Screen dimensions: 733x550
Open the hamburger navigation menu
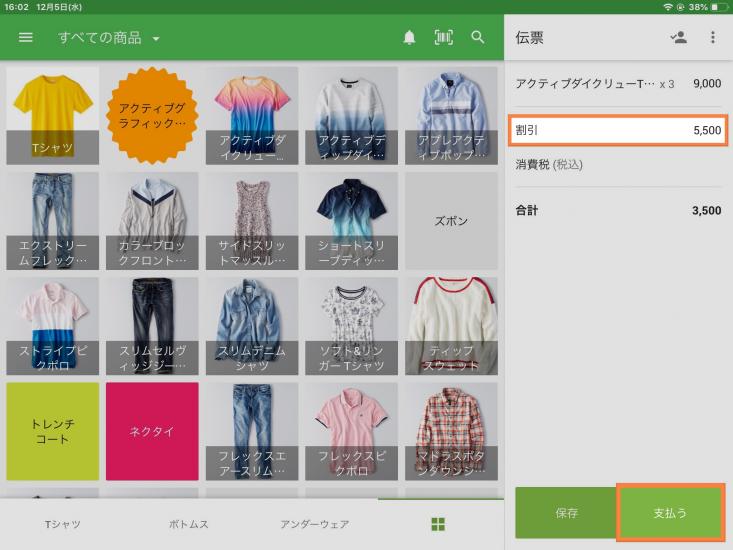(x=26, y=37)
